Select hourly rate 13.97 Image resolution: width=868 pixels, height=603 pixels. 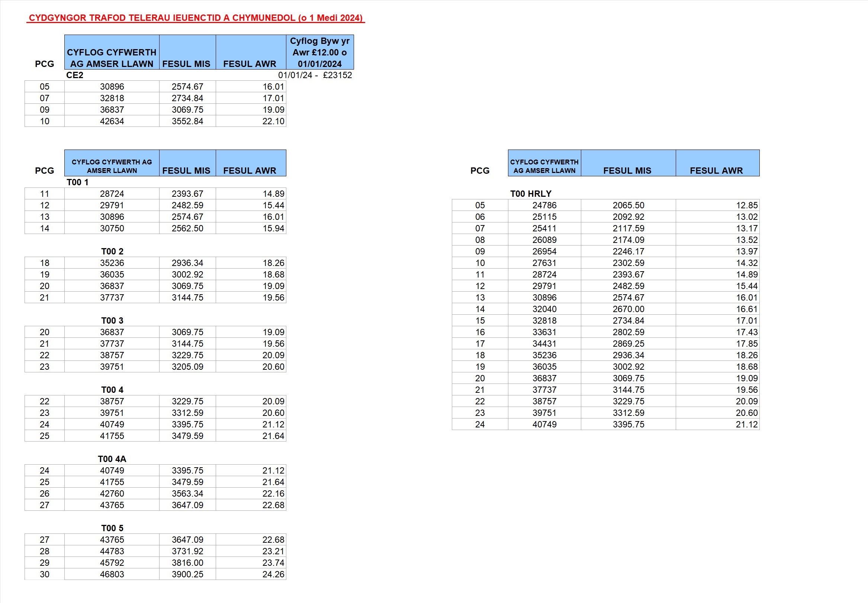(746, 251)
